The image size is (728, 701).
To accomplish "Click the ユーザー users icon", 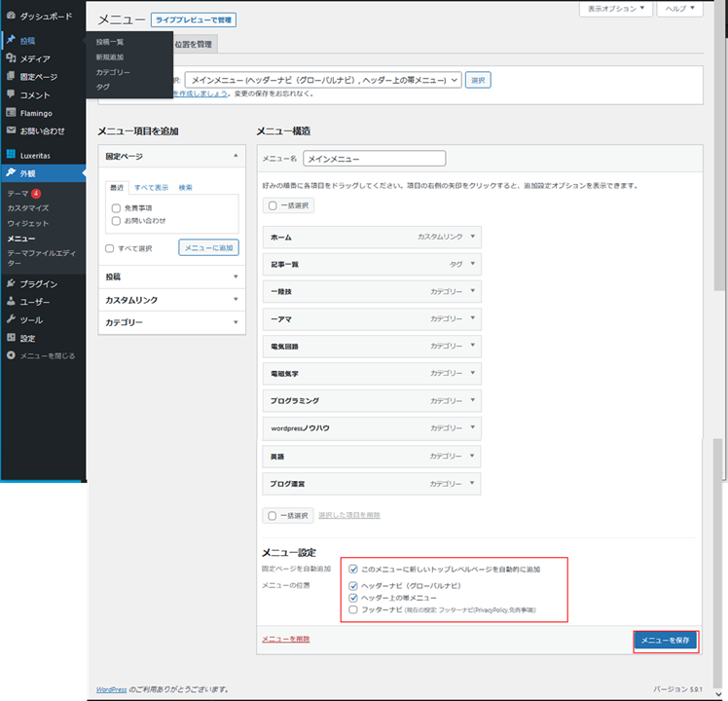I will [x=11, y=302].
